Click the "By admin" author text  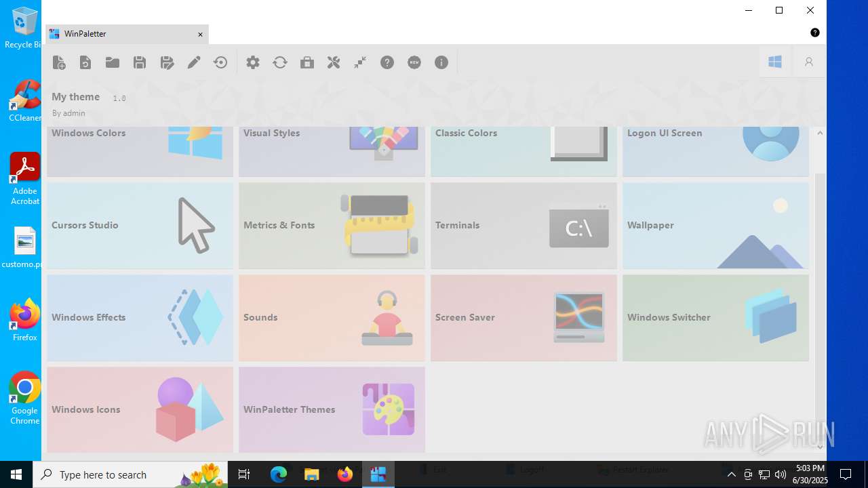pos(68,113)
